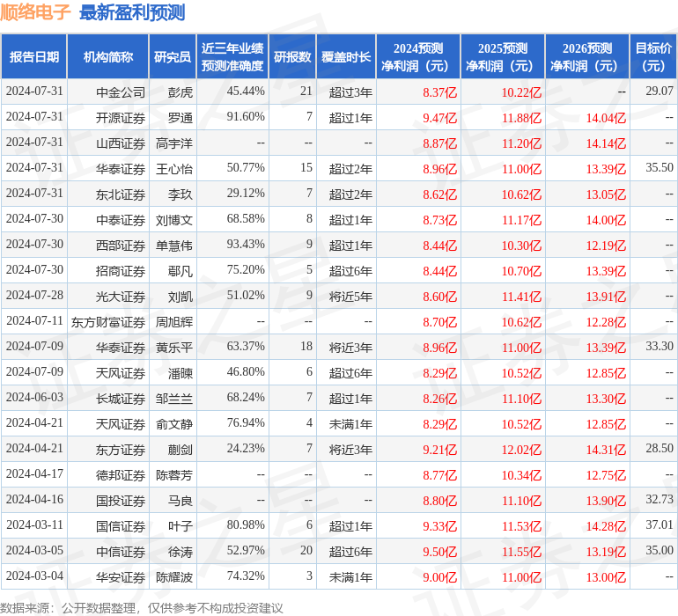Image resolution: width=678 pixels, height=616 pixels.
Task: Click the 顺络电子 title text
Action: [35, 12]
